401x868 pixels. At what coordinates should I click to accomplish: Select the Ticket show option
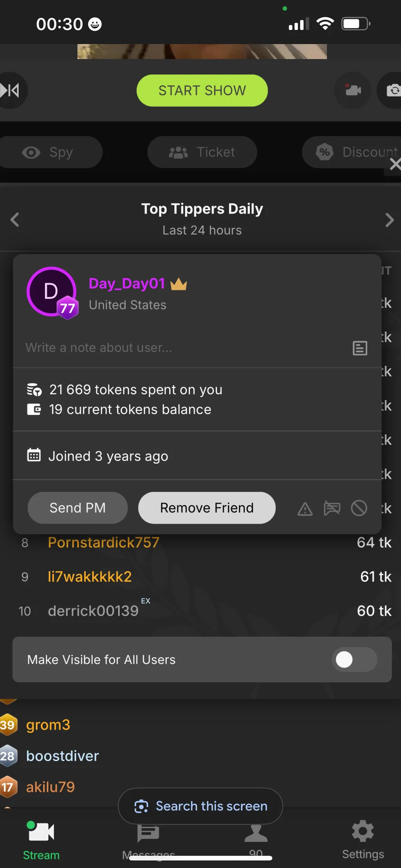202,152
